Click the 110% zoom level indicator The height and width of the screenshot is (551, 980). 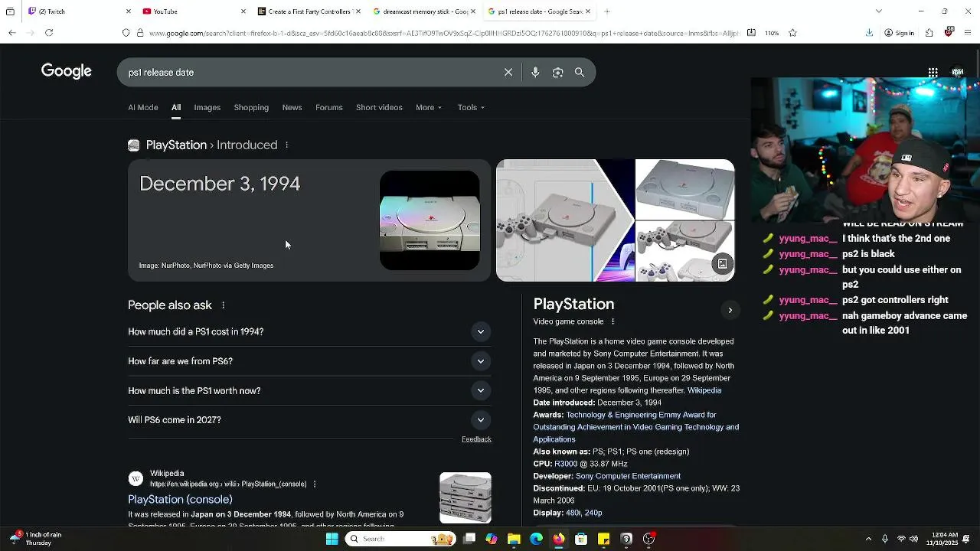click(772, 33)
